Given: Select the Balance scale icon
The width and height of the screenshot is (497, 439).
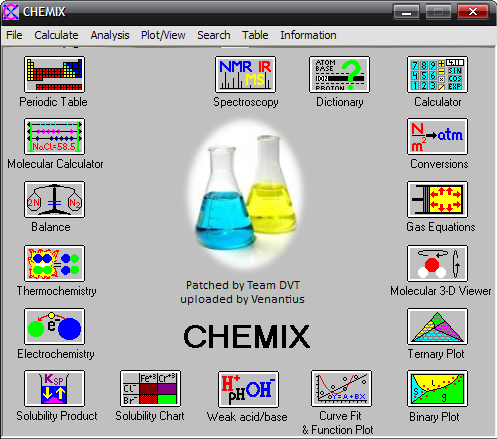Looking at the screenshot, I should click(x=54, y=199).
